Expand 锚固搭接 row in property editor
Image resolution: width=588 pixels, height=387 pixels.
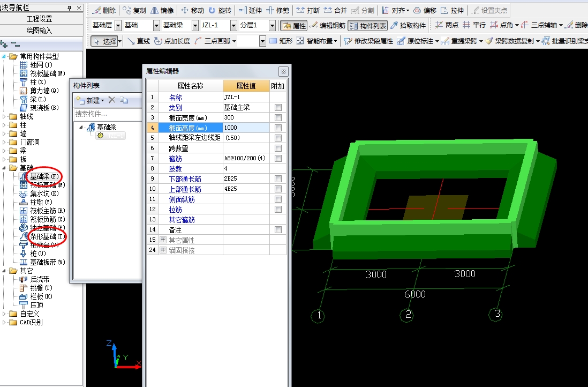163,250
